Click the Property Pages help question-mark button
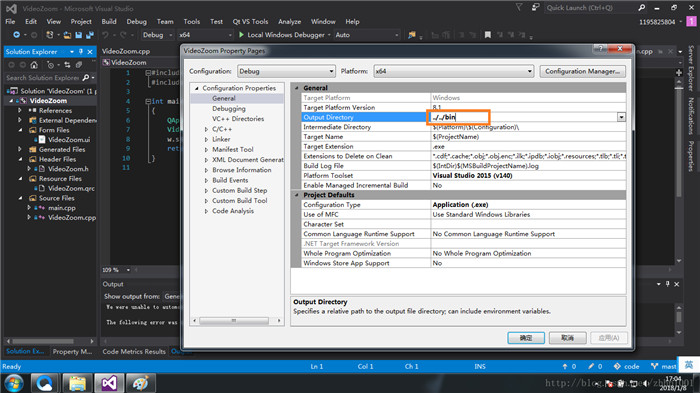The image size is (700, 393). [x=600, y=49]
